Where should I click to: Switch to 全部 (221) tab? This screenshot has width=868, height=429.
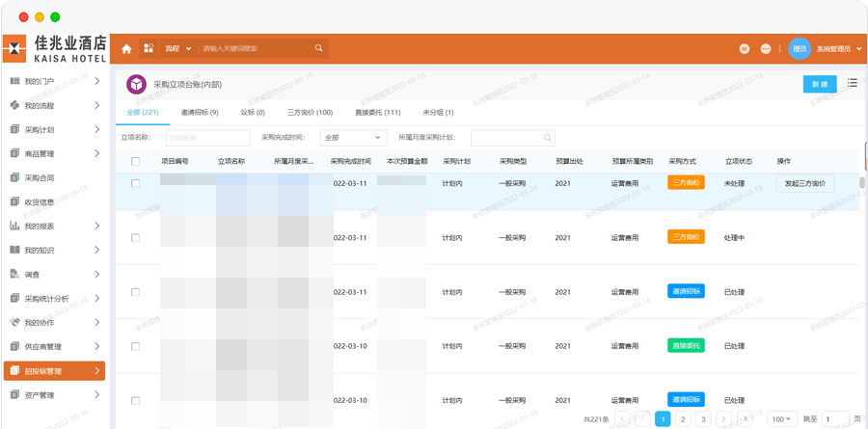(x=143, y=113)
